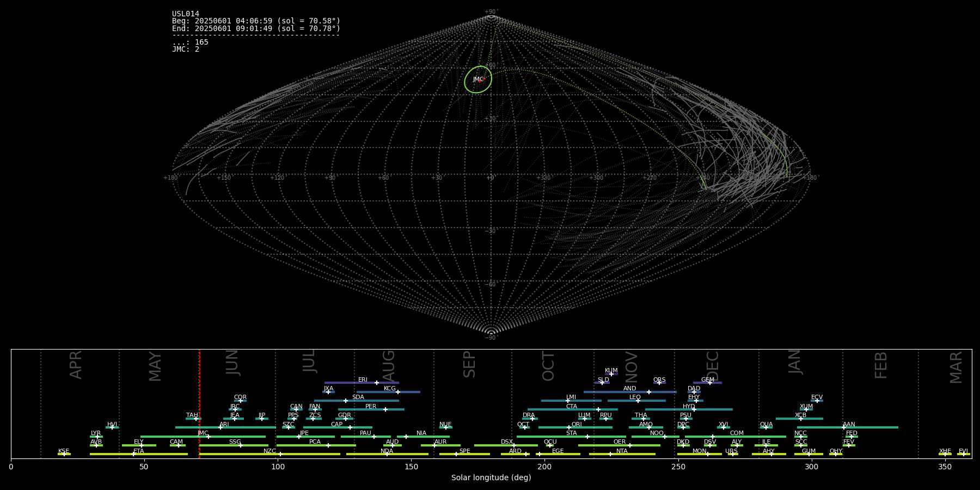Click the KCG shower label

tap(390, 389)
